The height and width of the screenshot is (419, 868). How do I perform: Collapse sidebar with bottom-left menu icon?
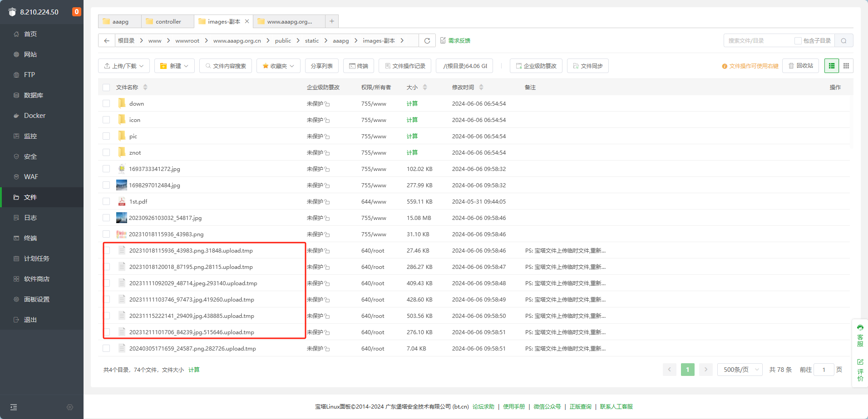pyautogui.click(x=14, y=407)
